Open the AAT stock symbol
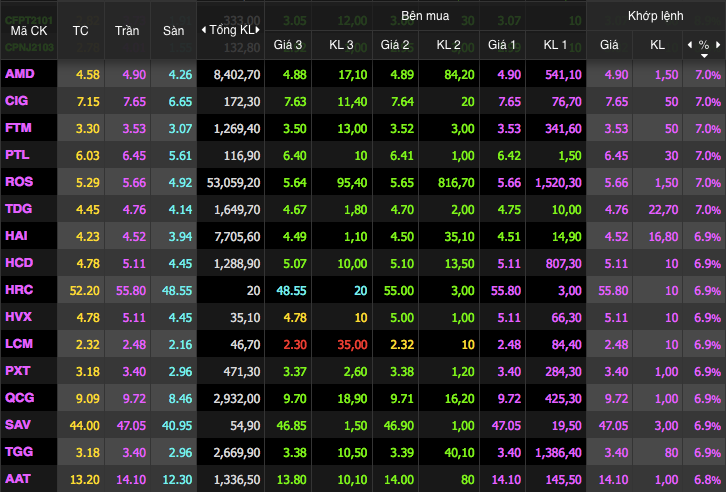Screen dimensions: 726x492 [18, 479]
